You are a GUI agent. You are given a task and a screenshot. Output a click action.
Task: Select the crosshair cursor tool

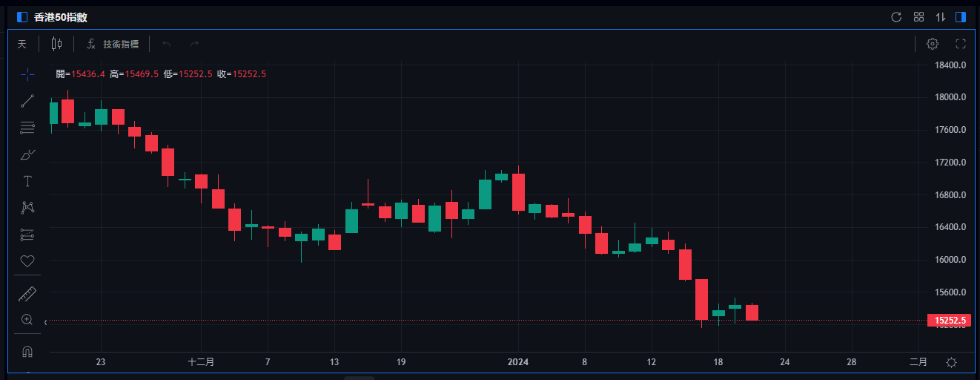pyautogui.click(x=27, y=73)
